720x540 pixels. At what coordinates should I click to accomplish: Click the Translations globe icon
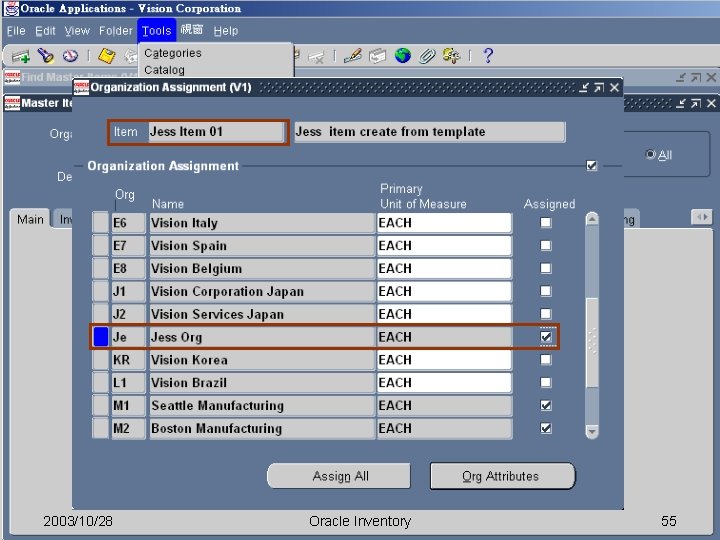pos(403,56)
